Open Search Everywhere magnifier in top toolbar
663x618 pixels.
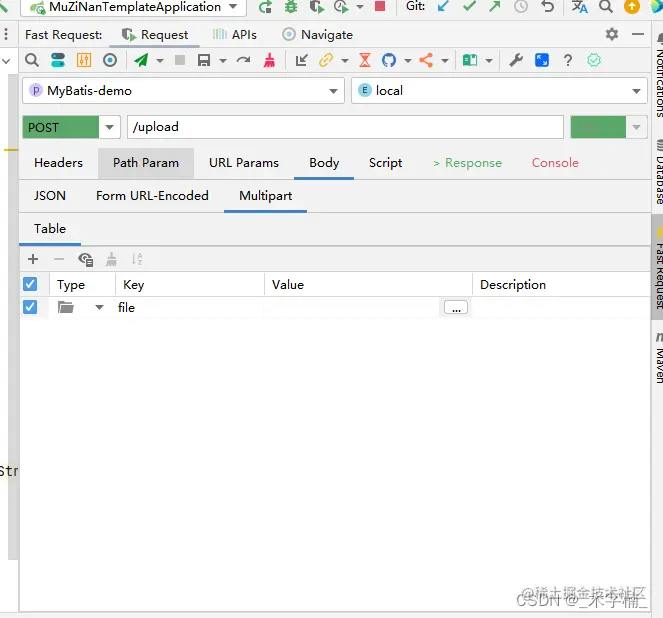[605, 7]
